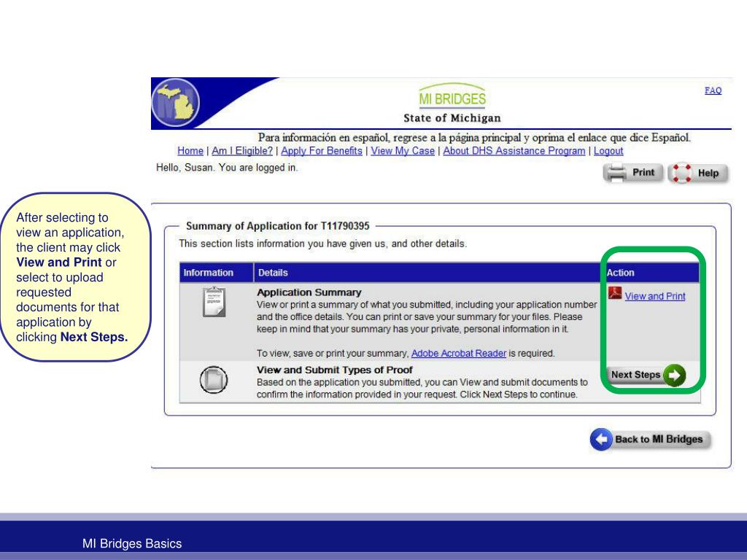Image resolution: width=747 pixels, height=560 pixels.
Task: Click the Application Summary clipboard icon
Action: coord(214,302)
